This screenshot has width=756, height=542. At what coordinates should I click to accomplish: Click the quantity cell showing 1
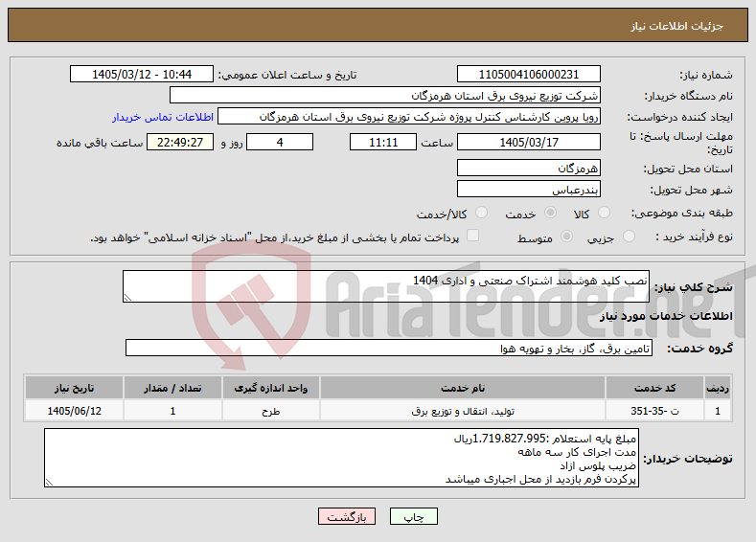[x=172, y=411]
